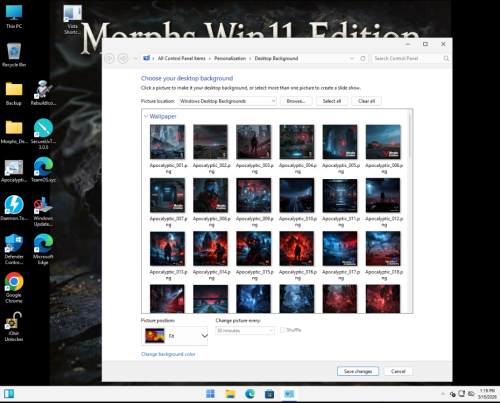The width and height of the screenshot is (500, 403).
Task: Open the Change picture every dropdown
Action: click(x=245, y=330)
